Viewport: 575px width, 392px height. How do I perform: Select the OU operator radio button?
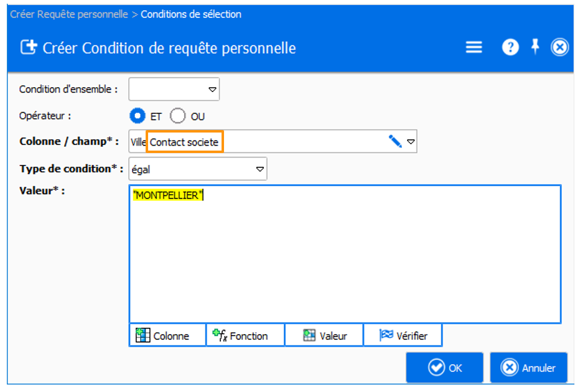coord(178,116)
